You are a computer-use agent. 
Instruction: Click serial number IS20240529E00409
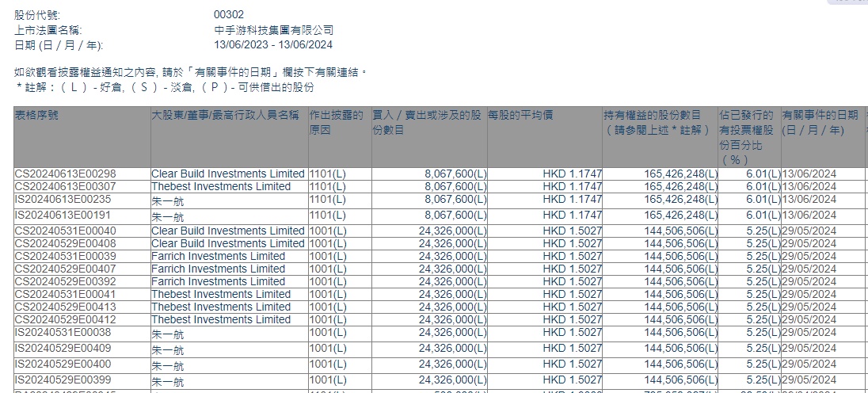63,349
